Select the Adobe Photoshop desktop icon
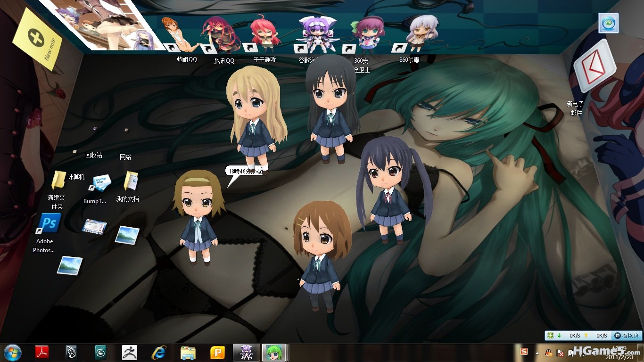Screen dimensions: 644x362 (50, 223)
